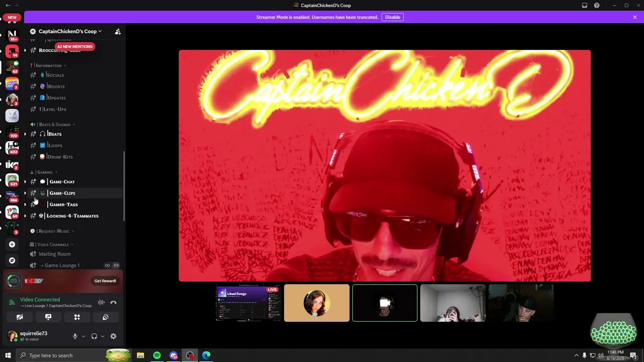The height and width of the screenshot is (362, 644).
Task: Click the squirrelie73 user avatar
Action: click(x=12, y=336)
